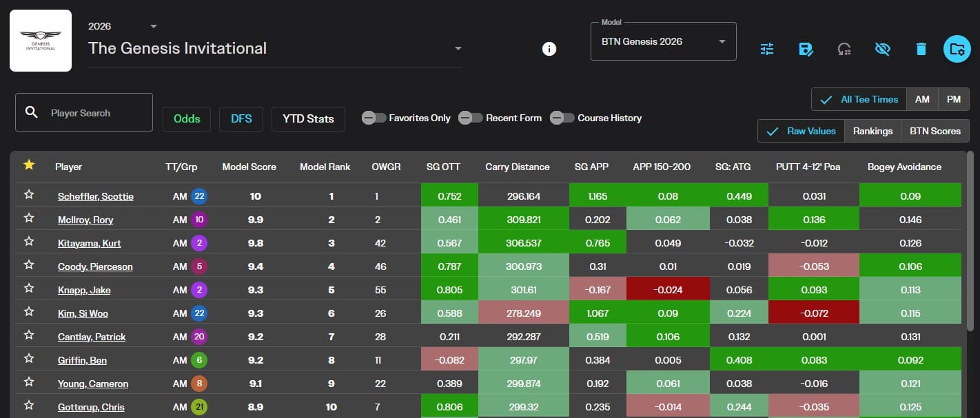Click Coody's group 5 badge
This screenshot has width=980, height=418.
(199, 267)
